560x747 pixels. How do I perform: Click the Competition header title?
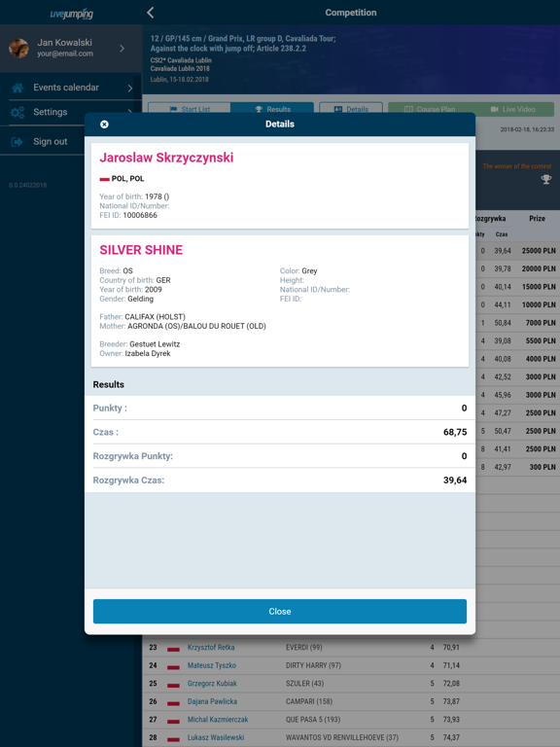[x=351, y=13]
